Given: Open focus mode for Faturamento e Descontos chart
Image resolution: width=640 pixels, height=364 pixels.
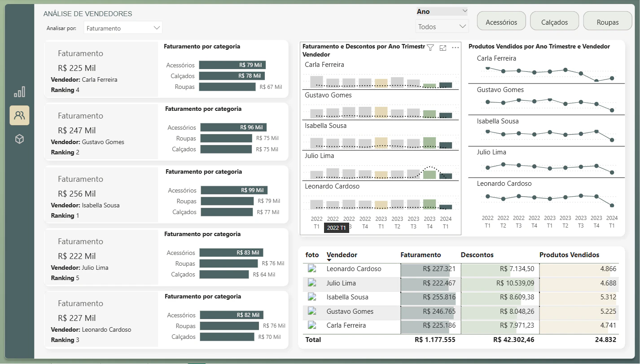Looking at the screenshot, I should pos(443,48).
